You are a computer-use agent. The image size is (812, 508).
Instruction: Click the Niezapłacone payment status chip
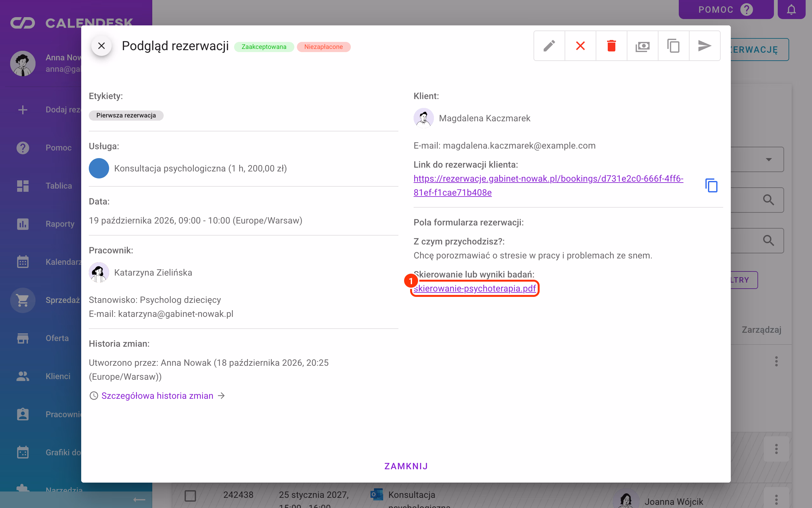click(324, 47)
